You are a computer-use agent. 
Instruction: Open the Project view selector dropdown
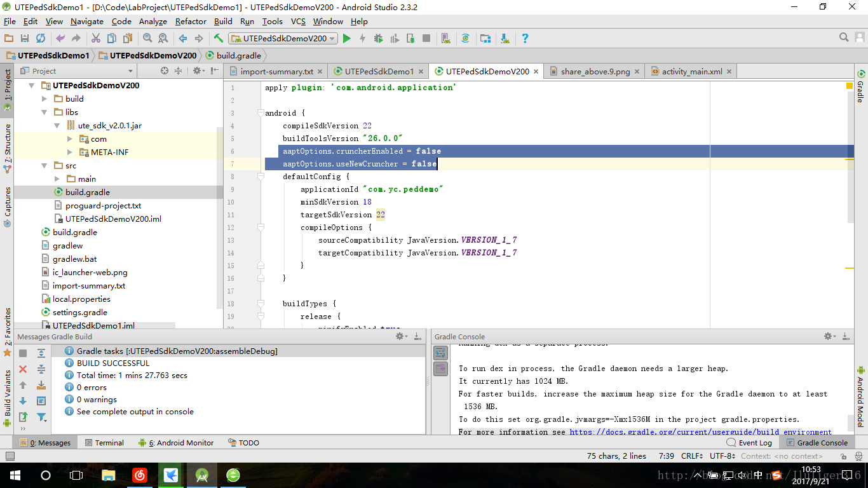click(x=77, y=71)
